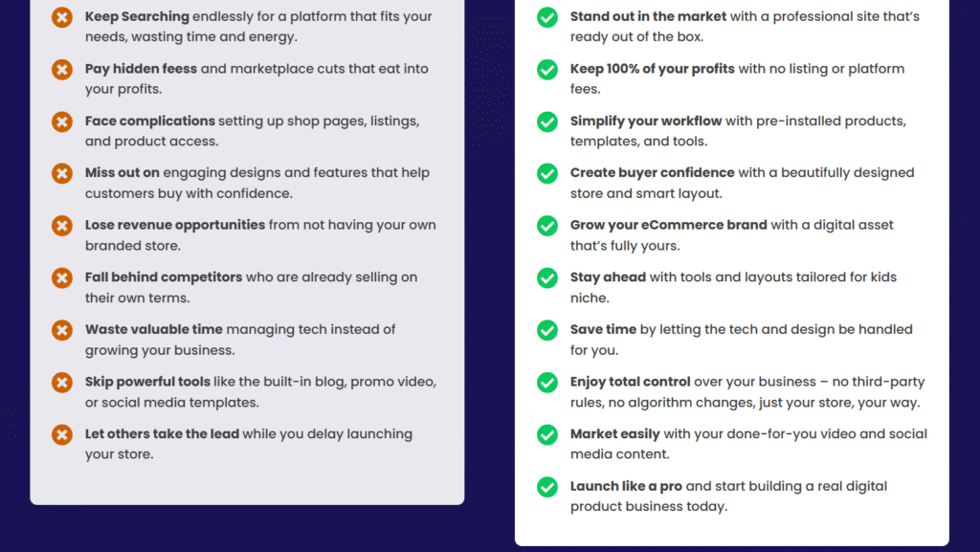This screenshot has width=980, height=552.
Task: Click the green checkmark next to Enjoy total control
Action: [547, 383]
